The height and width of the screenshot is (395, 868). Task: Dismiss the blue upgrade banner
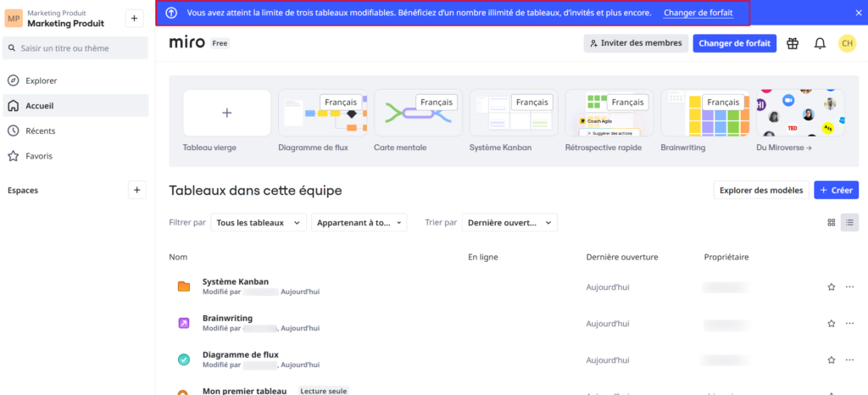coord(858,13)
